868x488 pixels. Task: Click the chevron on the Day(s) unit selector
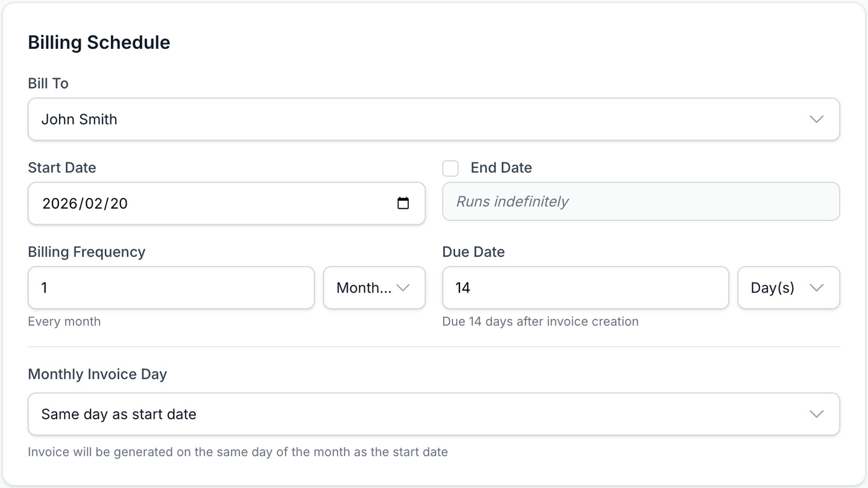tap(817, 288)
